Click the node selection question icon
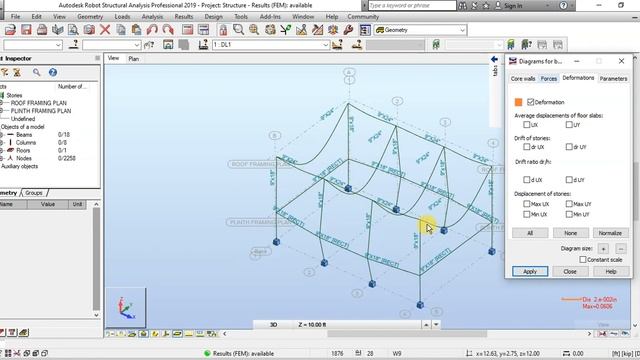This screenshot has width=640, height=360. click(73, 44)
